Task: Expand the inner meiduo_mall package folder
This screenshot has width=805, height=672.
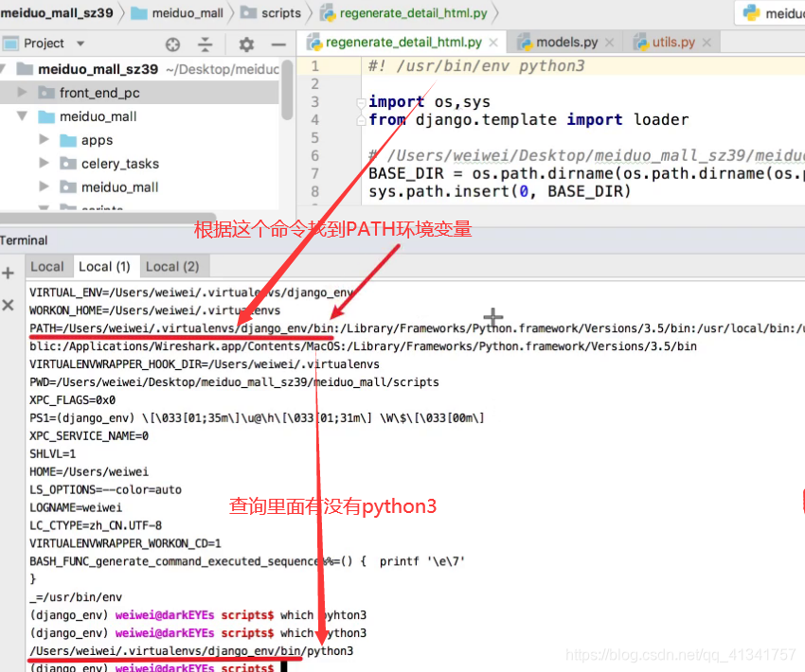Action: coord(45,186)
